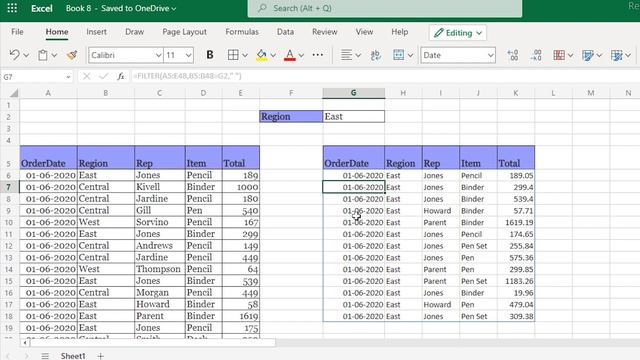Open the Page Layout tab
Viewport: 640px width, 360px height.
pos(184,32)
